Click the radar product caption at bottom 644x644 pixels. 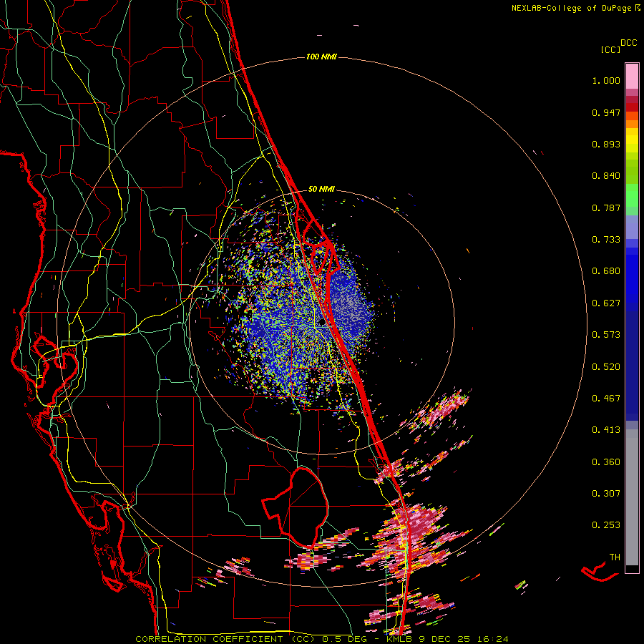pyautogui.click(x=322, y=639)
